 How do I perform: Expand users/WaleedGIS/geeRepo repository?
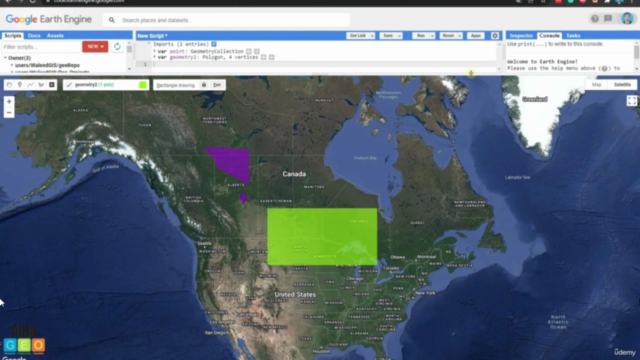coord(12,65)
